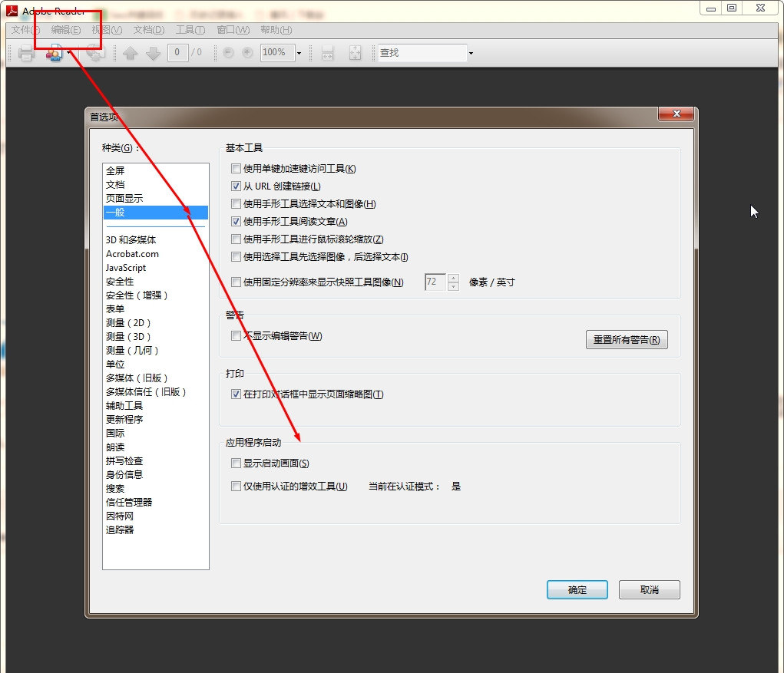Click the fit width scrolling icon

(x=328, y=52)
